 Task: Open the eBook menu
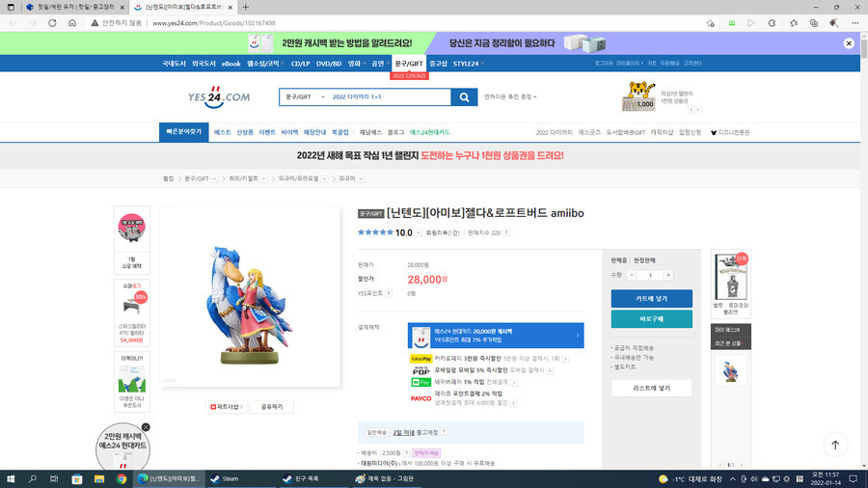pyautogui.click(x=231, y=64)
